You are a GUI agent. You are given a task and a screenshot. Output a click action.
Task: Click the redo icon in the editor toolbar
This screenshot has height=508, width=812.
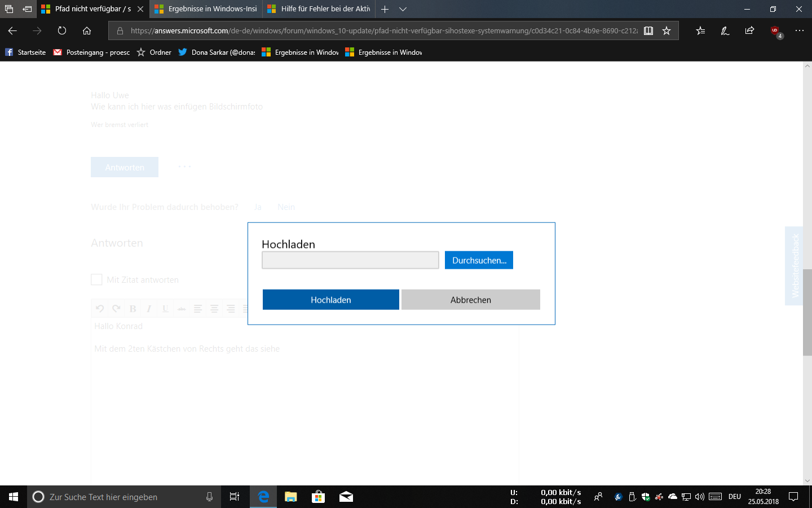[x=116, y=308]
